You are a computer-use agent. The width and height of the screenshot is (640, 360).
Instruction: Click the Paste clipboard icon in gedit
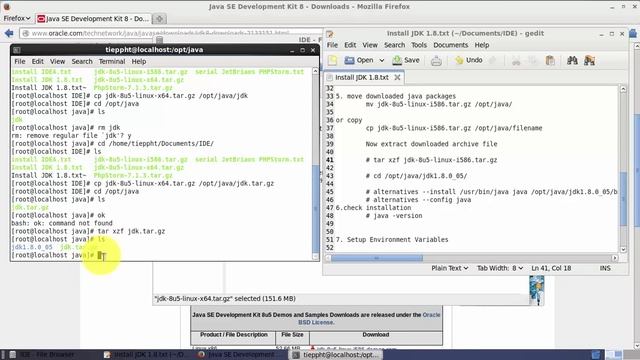[x=550, y=61]
